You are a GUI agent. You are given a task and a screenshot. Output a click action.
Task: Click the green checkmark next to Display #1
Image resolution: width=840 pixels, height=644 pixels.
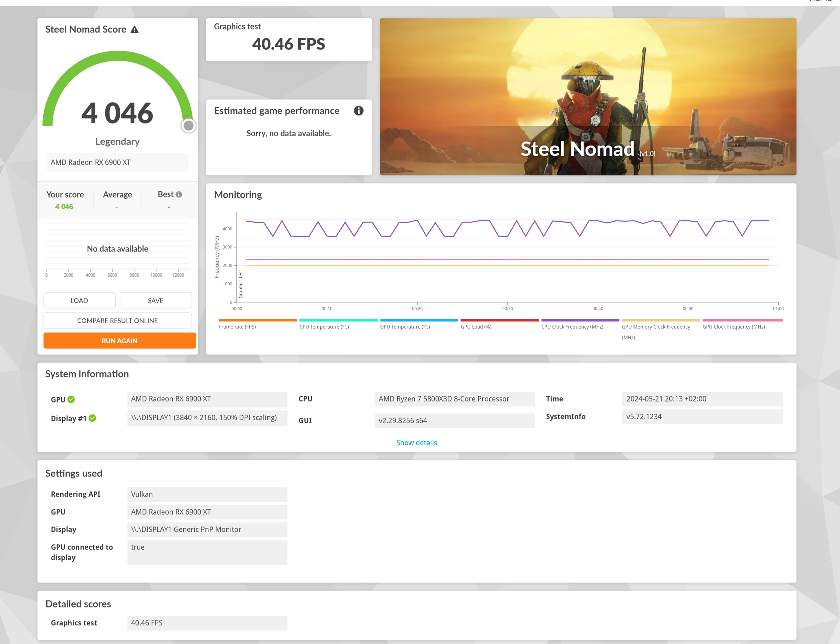[x=92, y=418]
